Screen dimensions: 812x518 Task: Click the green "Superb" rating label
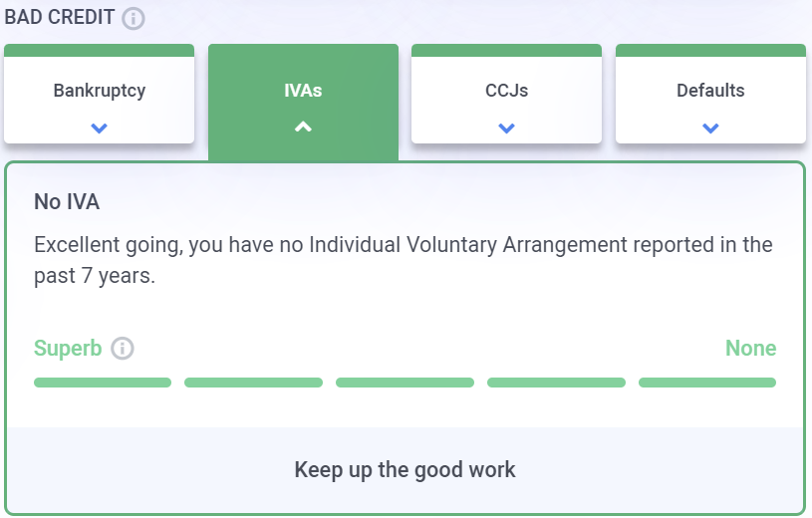[68, 349]
